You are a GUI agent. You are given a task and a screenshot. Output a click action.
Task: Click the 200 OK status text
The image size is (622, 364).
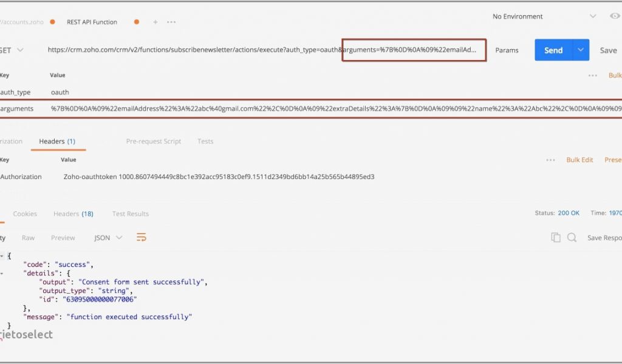coord(569,213)
